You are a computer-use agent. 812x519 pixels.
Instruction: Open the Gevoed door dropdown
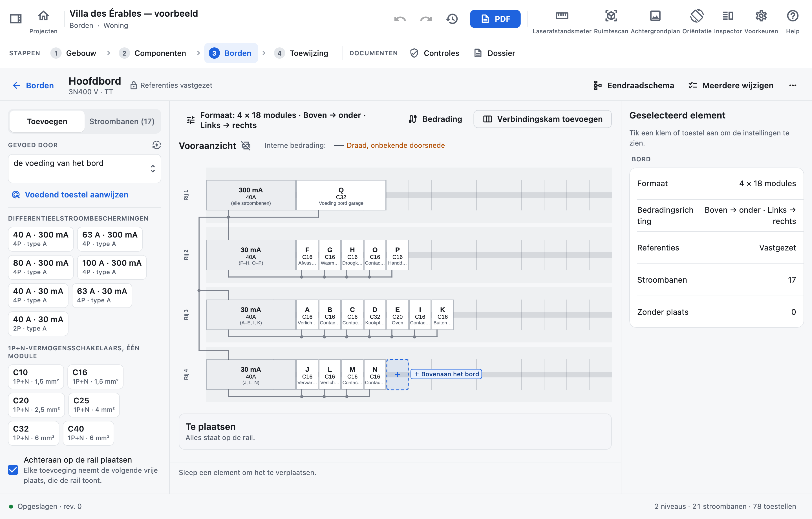(x=85, y=168)
